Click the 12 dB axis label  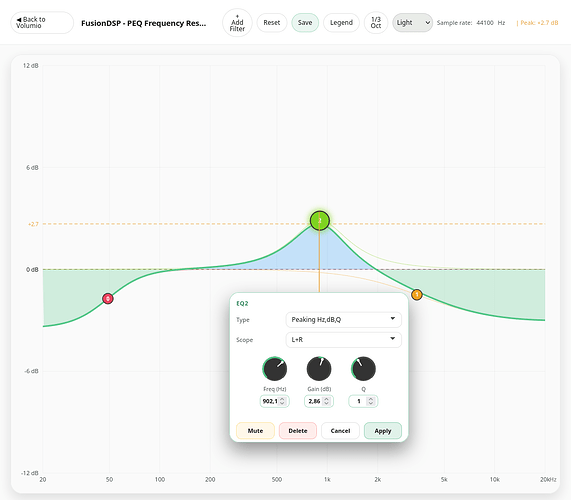(31, 66)
